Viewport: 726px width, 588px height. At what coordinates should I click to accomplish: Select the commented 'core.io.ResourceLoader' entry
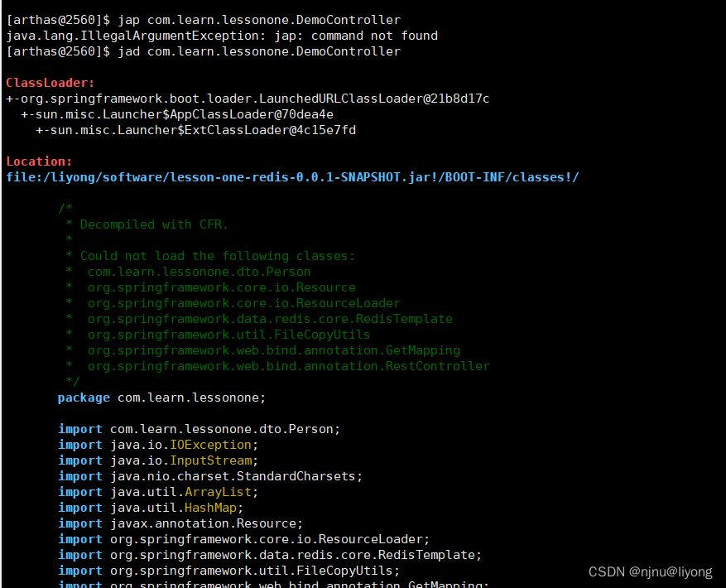[244, 303]
